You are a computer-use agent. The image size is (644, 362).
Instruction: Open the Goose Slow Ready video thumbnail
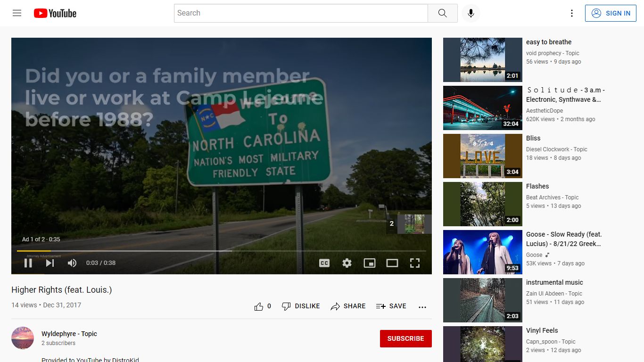click(x=483, y=252)
